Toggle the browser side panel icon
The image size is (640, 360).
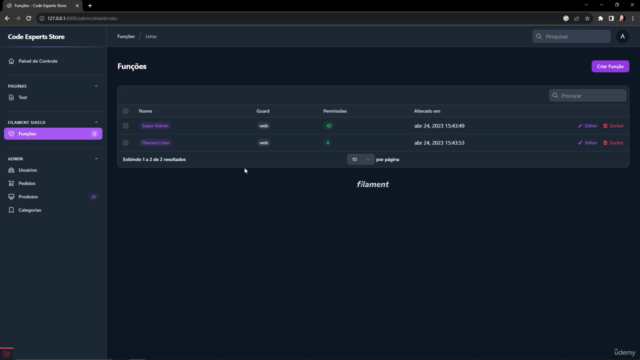(x=611, y=18)
